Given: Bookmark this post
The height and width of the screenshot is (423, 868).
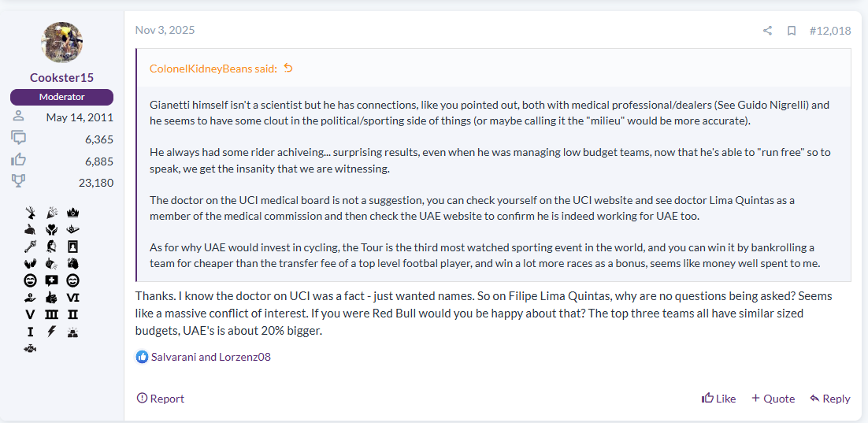Looking at the screenshot, I should coord(792,31).
